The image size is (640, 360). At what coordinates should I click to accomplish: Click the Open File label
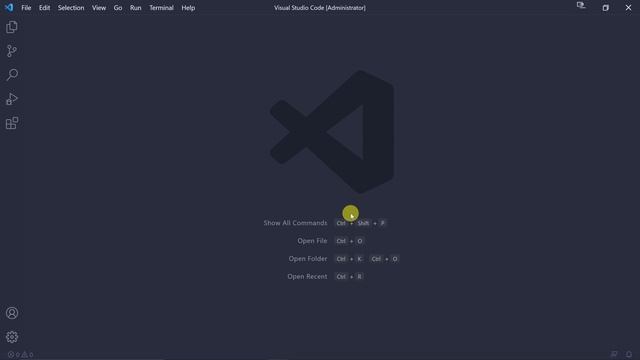tap(312, 241)
